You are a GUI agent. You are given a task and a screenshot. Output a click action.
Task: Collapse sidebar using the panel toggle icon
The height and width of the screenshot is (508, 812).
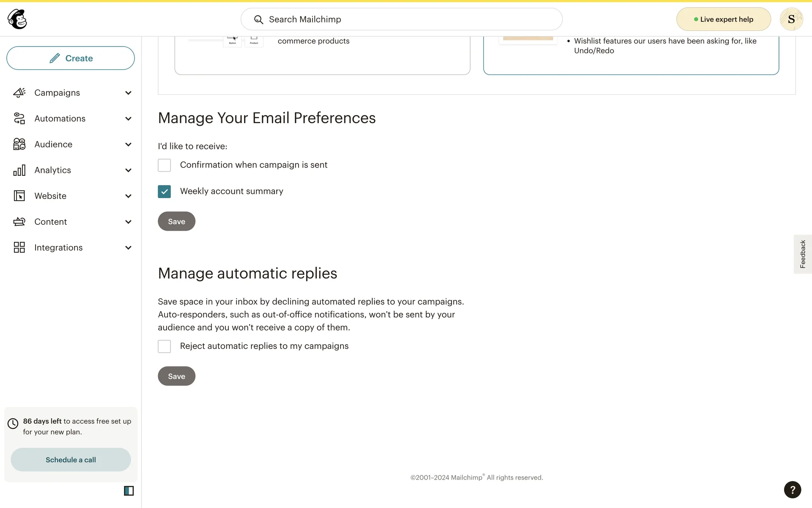click(129, 491)
